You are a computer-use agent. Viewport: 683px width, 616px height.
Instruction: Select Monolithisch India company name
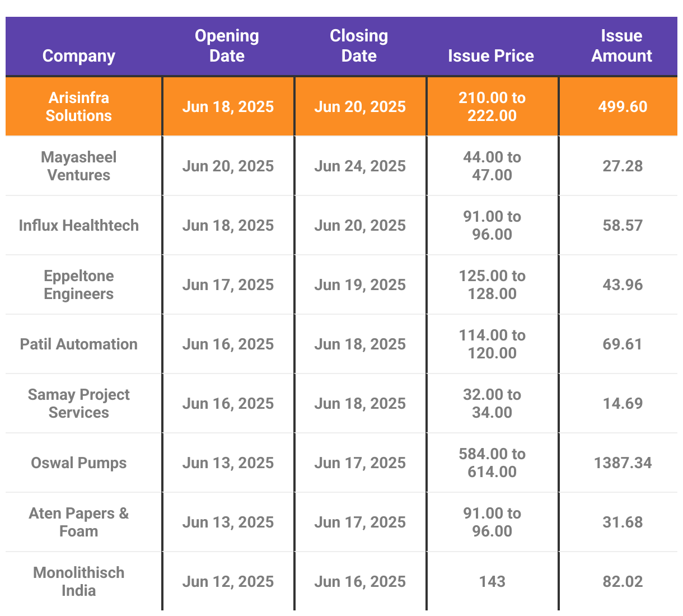[79, 581]
